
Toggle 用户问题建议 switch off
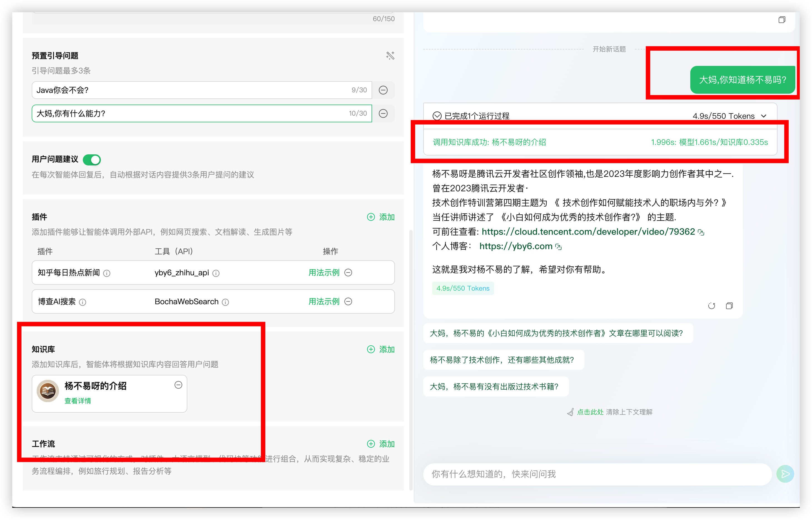point(92,160)
